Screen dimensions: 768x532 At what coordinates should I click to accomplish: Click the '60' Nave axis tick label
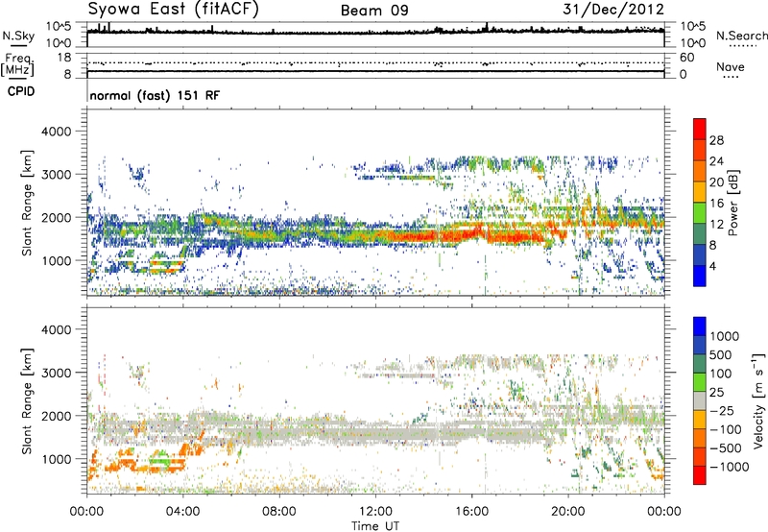686,58
